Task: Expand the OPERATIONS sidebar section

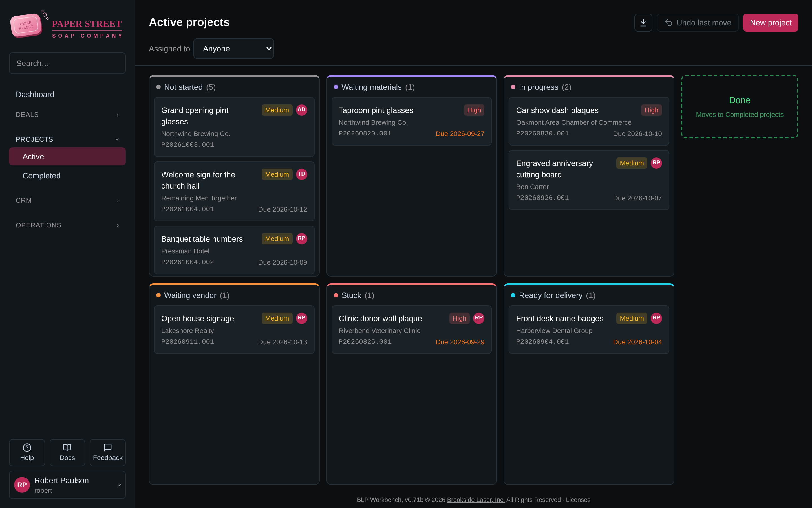Action: [67, 225]
